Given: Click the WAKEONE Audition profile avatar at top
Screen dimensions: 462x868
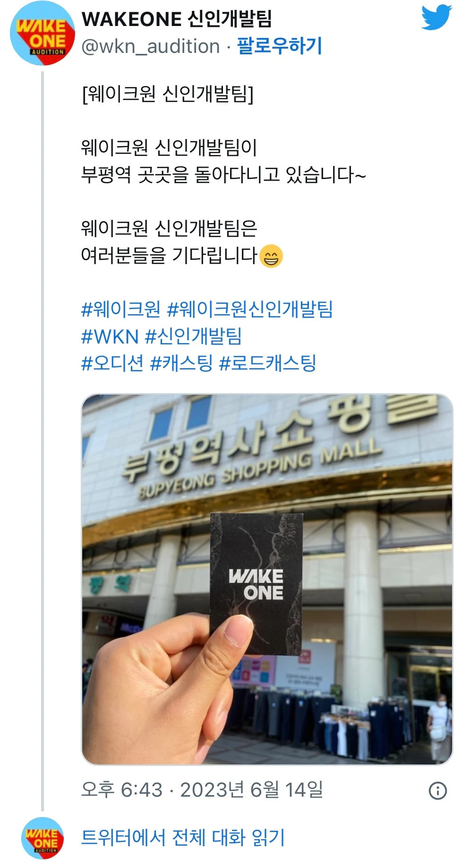Looking at the screenshot, I should [x=43, y=33].
